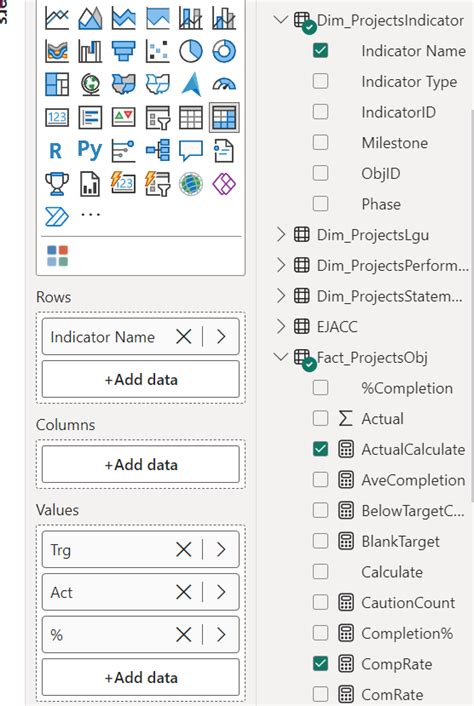Expand the EJACC table
Screen dimensions: 474x706
coord(281,326)
